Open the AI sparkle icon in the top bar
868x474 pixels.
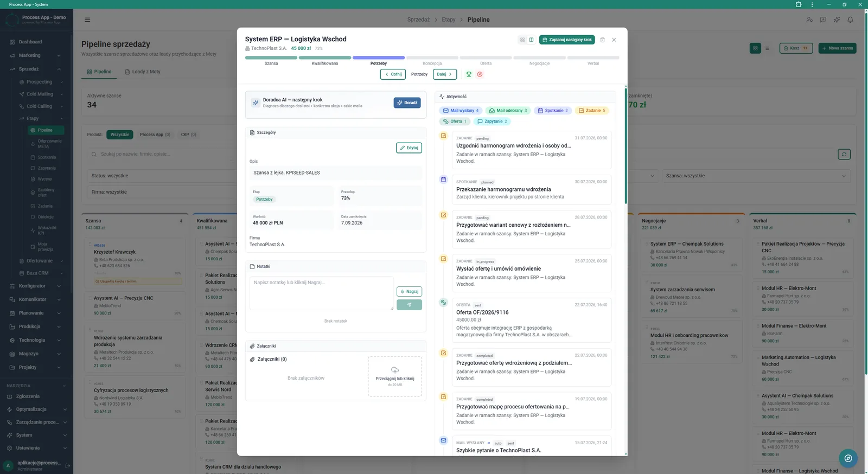(x=837, y=20)
